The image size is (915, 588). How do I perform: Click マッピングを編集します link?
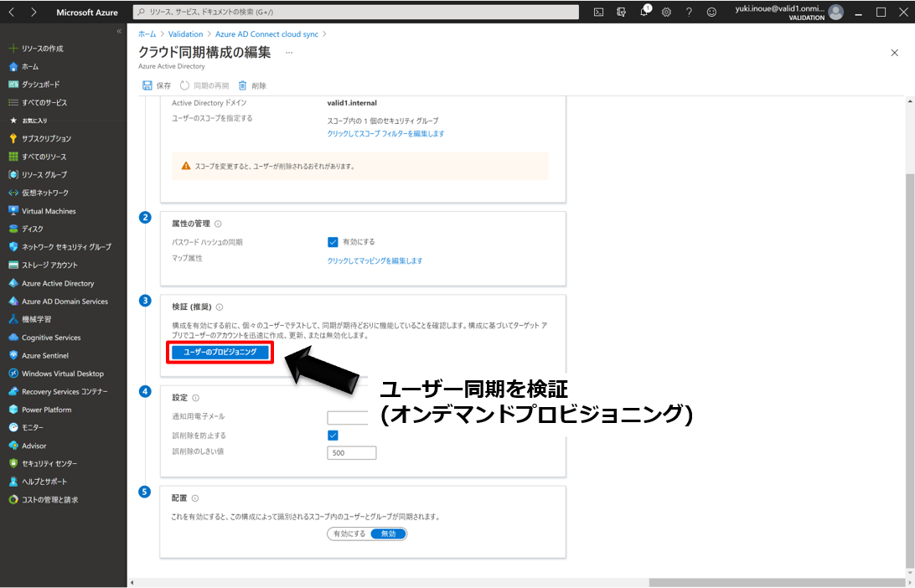coord(375,260)
